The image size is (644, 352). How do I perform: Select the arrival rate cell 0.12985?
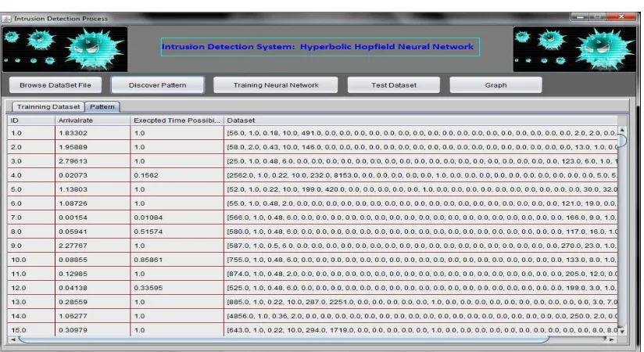93,274
